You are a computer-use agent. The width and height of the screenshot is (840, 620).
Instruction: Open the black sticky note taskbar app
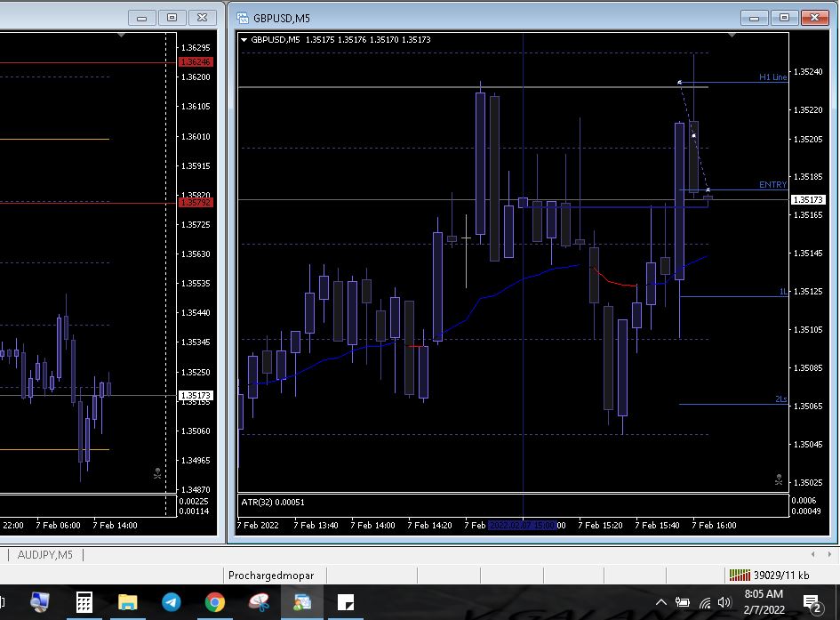(x=347, y=602)
